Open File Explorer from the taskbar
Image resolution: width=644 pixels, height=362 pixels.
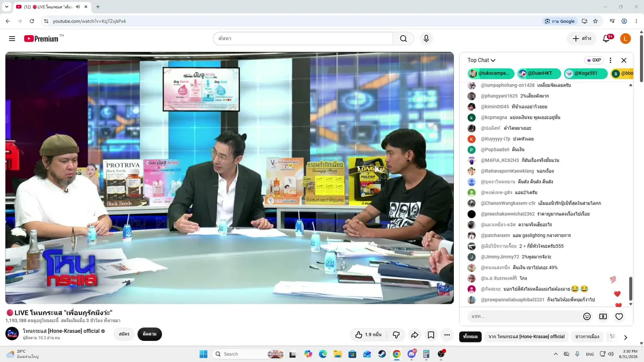click(x=338, y=354)
